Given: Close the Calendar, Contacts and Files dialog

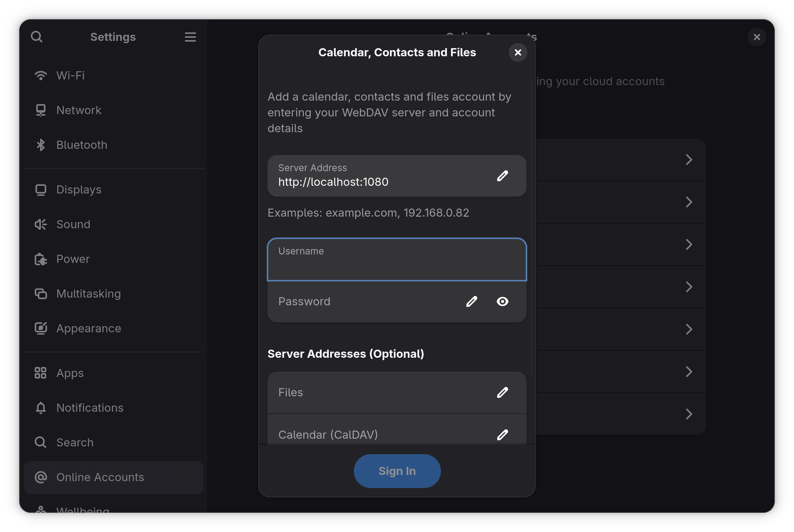Looking at the screenshot, I should pos(518,52).
